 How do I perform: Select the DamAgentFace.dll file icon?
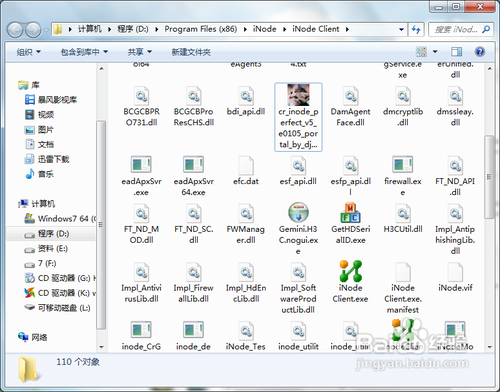(350, 96)
